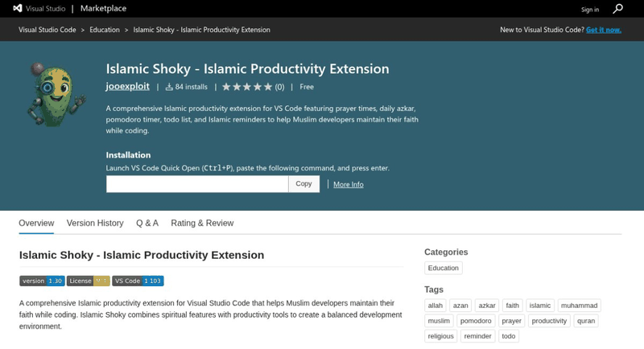This screenshot has width=644, height=349.
Task: Click the Tags heading
Action: pyautogui.click(x=434, y=289)
